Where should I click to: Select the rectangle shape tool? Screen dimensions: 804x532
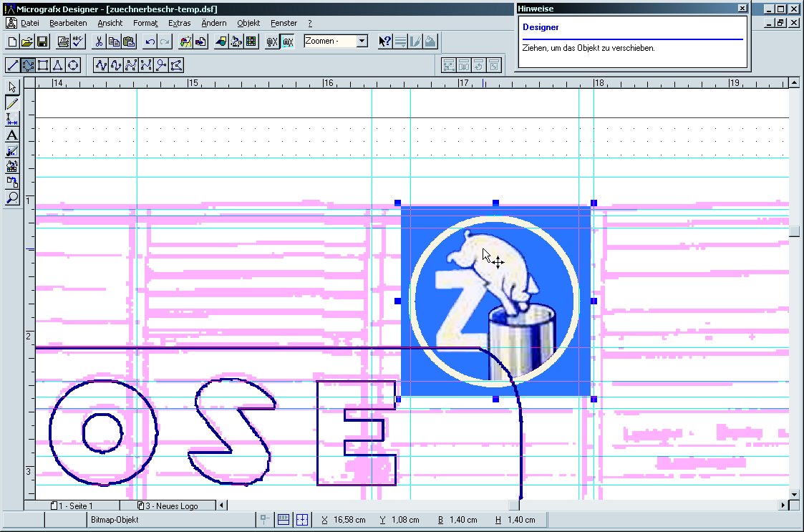pos(43,65)
